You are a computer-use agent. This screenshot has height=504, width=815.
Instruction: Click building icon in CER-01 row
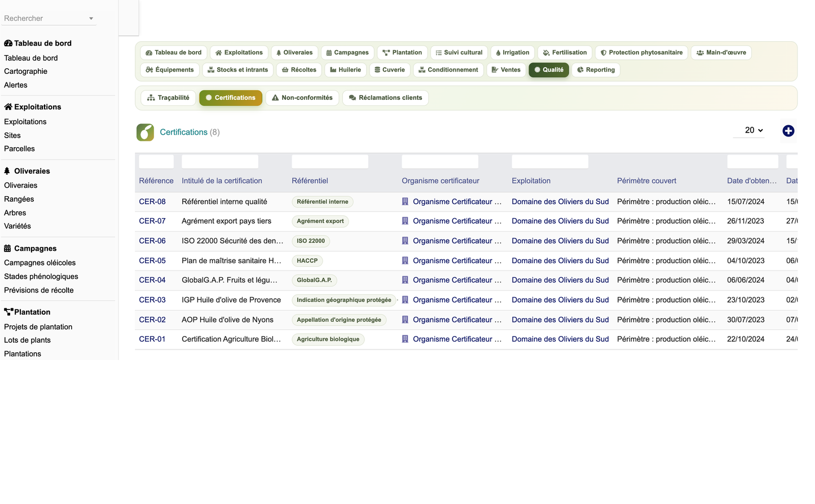[x=405, y=339]
